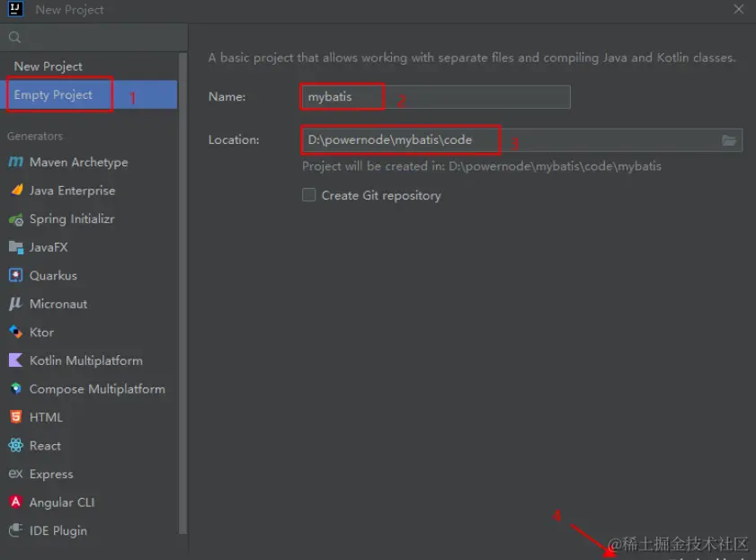Click the HTML5 shield icon
Image resolution: width=756 pixels, height=560 pixels.
[16, 417]
